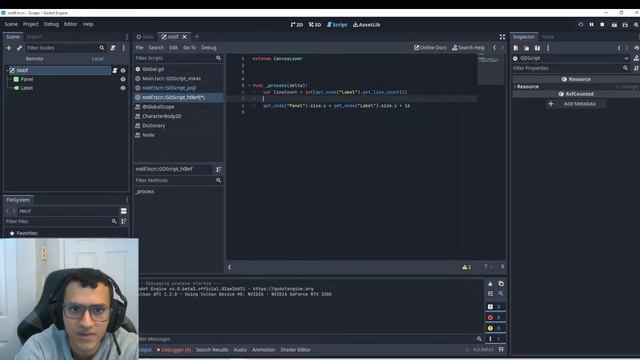Load an existing resource in Inspector
The image size is (640, 360).
pos(527,48)
